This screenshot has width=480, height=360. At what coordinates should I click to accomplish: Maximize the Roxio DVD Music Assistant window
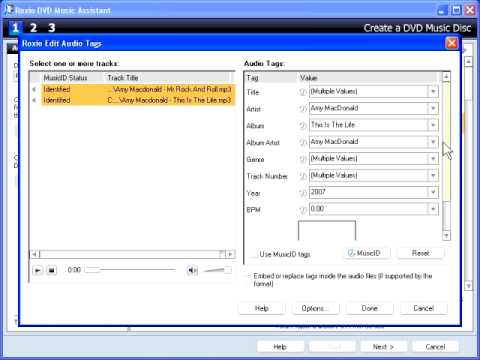point(456,10)
